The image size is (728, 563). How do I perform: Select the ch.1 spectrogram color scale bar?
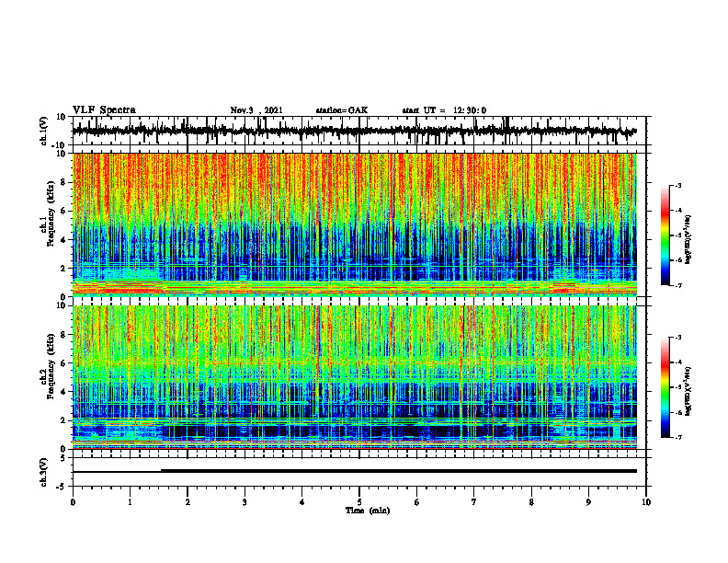tap(665, 236)
